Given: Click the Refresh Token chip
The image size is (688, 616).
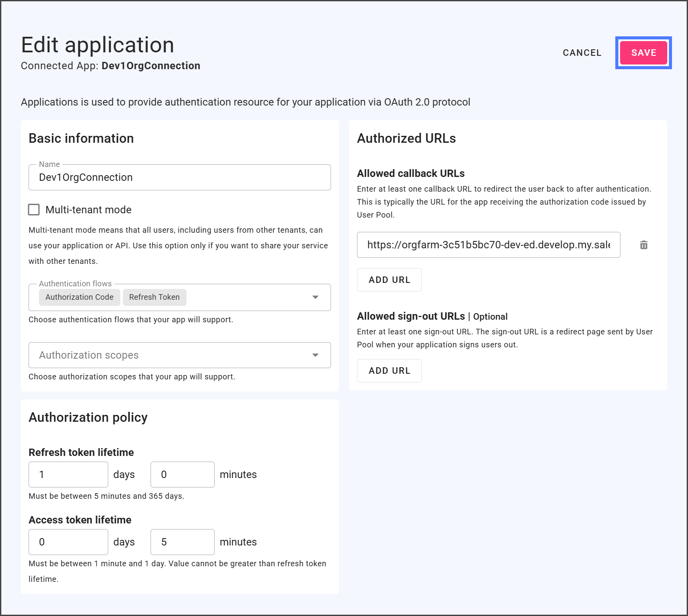Looking at the screenshot, I should click(154, 297).
